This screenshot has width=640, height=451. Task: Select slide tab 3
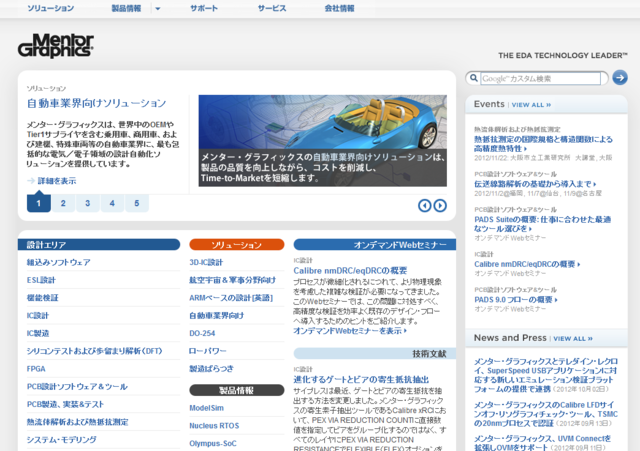(x=88, y=203)
